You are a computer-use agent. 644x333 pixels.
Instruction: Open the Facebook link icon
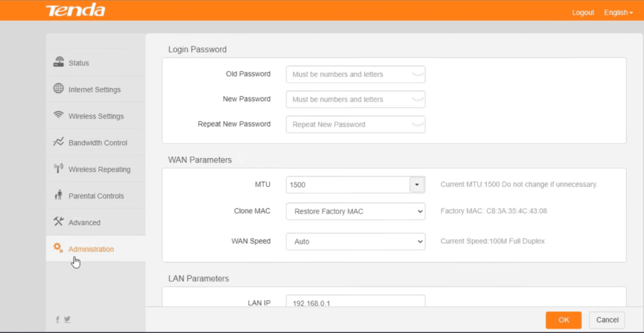pos(57,320)
